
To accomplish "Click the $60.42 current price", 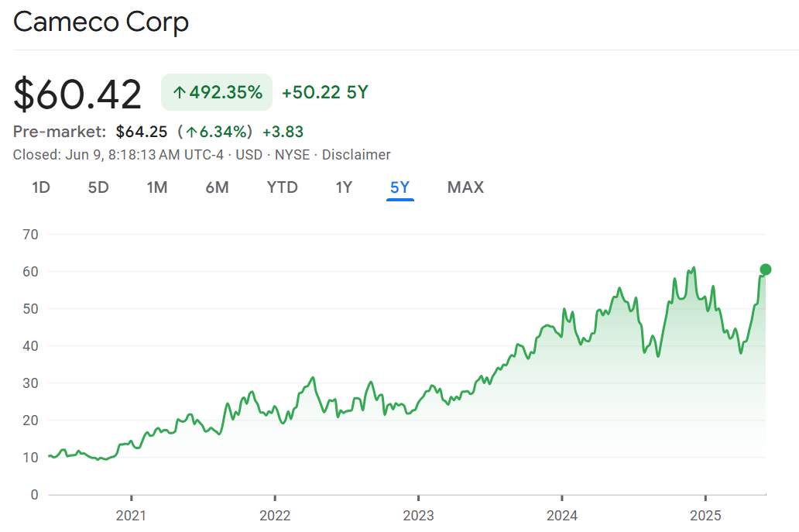I will pyautogui.click(x=77, y=94).
